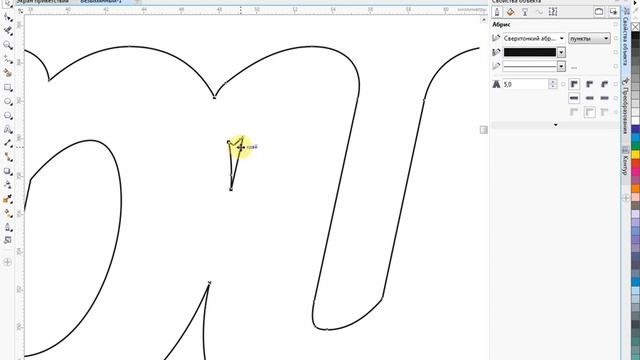Screen dimensions: 640x360
Task: Click the 'Абрис' section heading
Action: click(x=501, y=25)
